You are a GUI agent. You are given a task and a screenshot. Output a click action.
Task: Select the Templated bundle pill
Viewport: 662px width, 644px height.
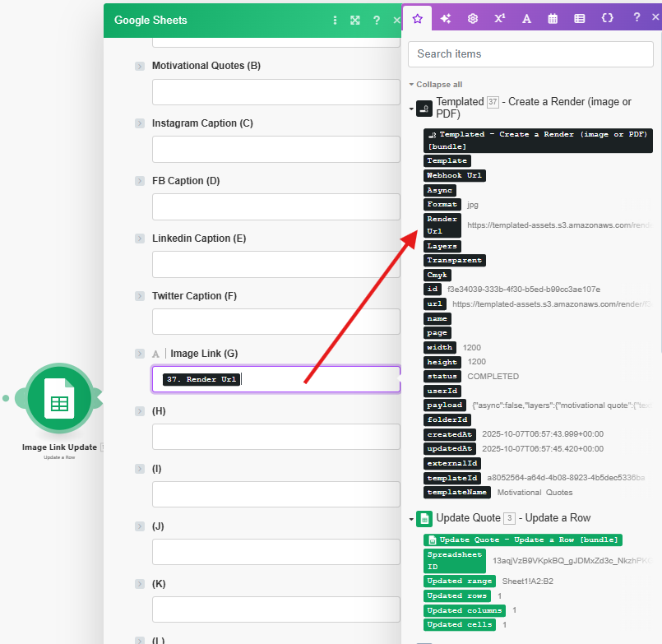click(x=538, y=140)
